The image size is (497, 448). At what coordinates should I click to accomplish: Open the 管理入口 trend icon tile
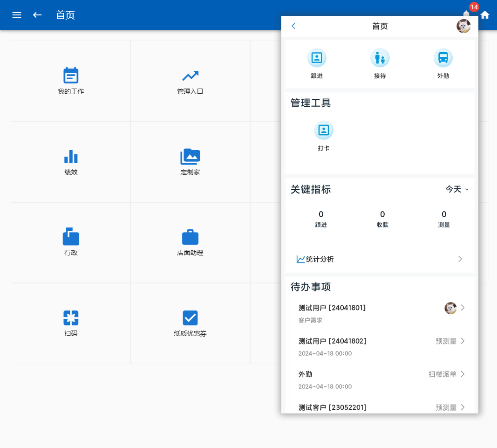190,81
